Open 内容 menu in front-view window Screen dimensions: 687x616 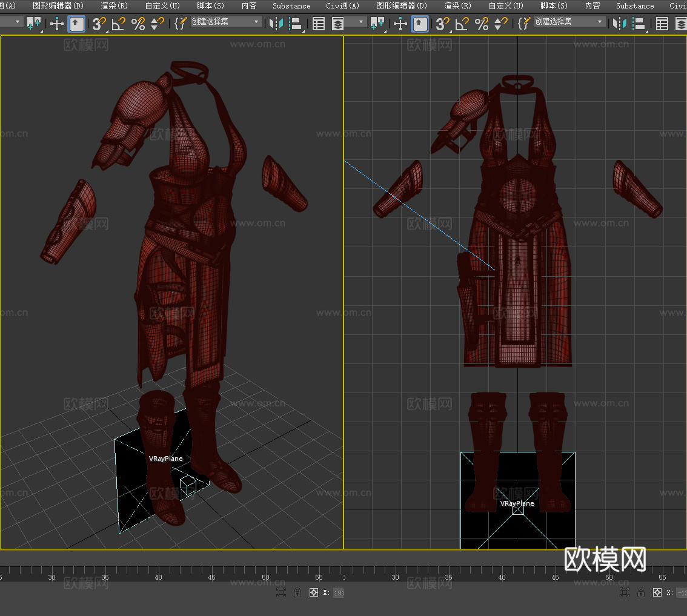pos(592,5)
